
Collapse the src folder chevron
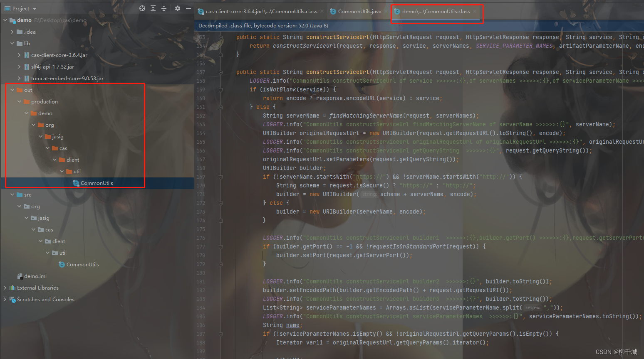tap(12, 194)
